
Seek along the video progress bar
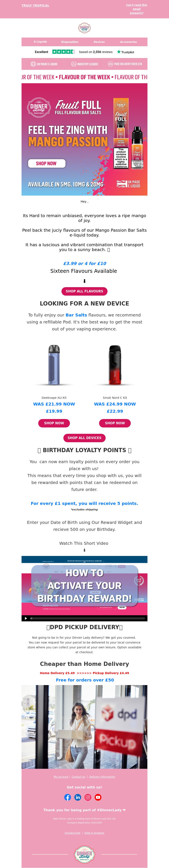88,618
